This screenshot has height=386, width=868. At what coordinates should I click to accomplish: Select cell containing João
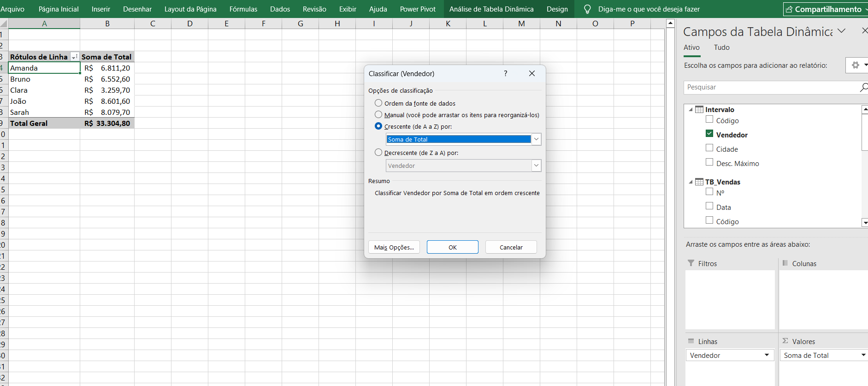pyautogui.click(x=44, y=101)
